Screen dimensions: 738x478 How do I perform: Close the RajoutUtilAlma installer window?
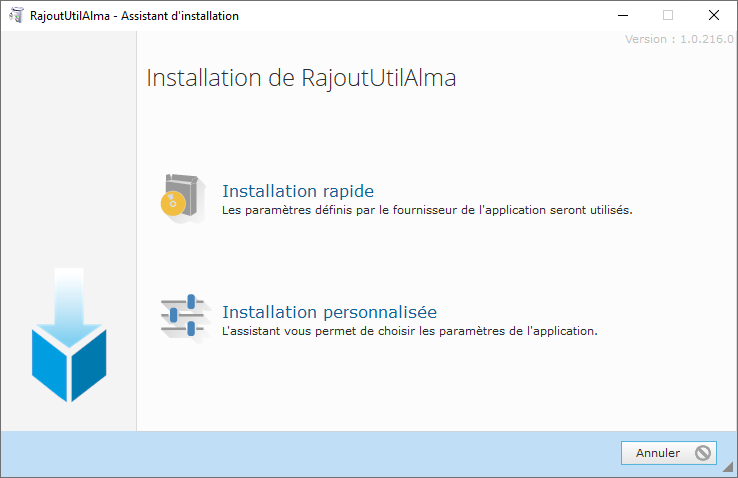point(713,16)
